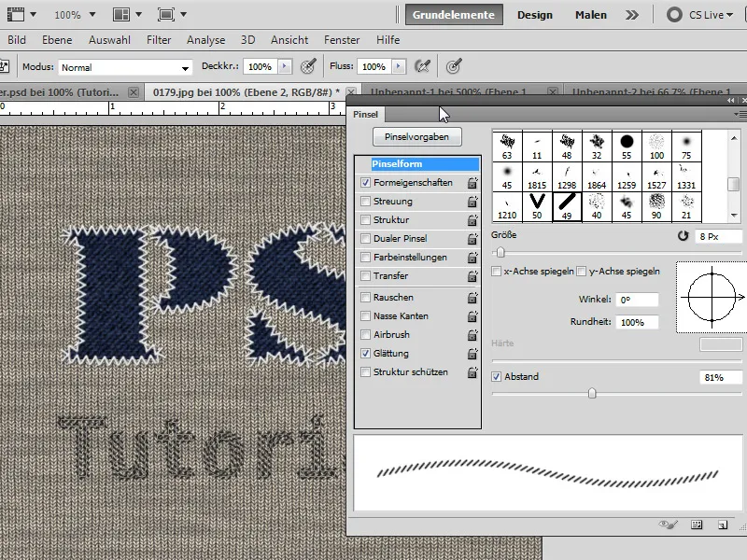The image size is (747, 560).
Task: Open the Ebene menu
Action: point(57,40)
